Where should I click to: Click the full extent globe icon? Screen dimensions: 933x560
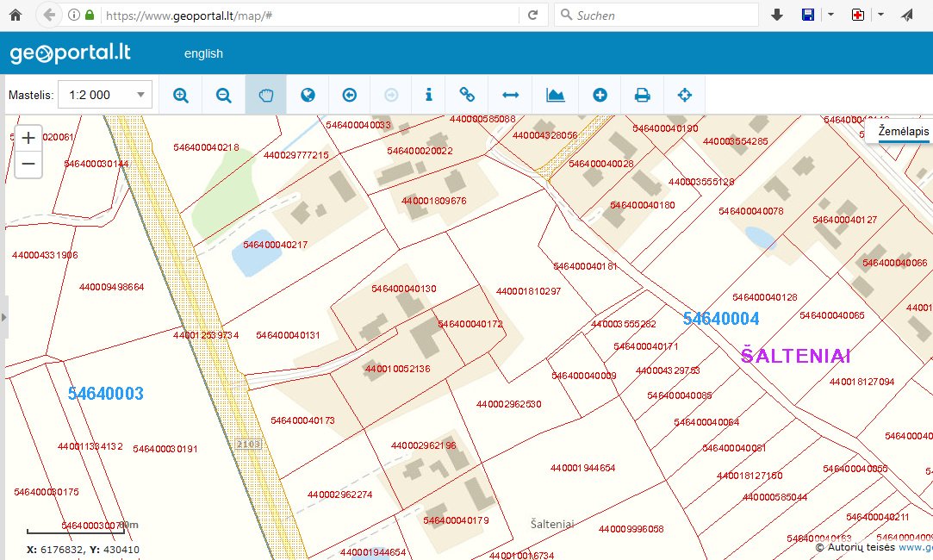[x=308, y=95]
